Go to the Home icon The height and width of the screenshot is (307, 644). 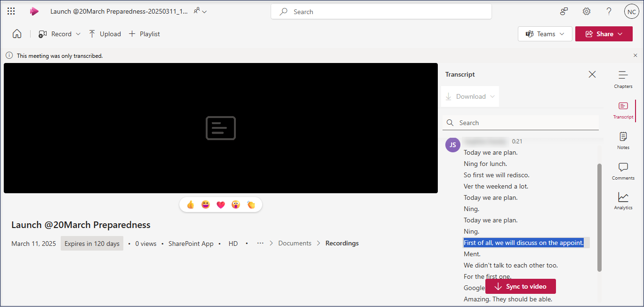point(17,34)
